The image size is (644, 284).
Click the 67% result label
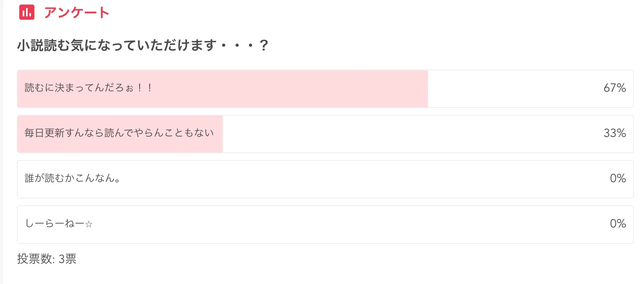point(615,88)
